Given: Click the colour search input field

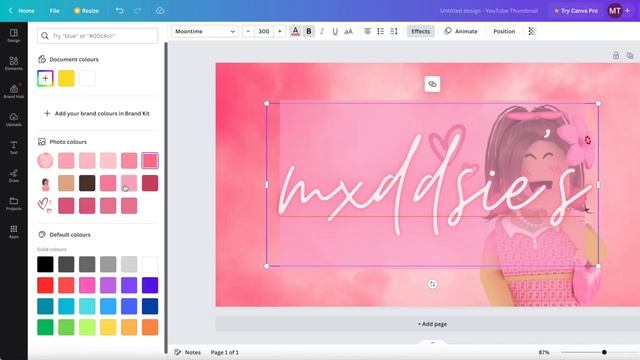Looking at the screenshot, I should 98,36.
